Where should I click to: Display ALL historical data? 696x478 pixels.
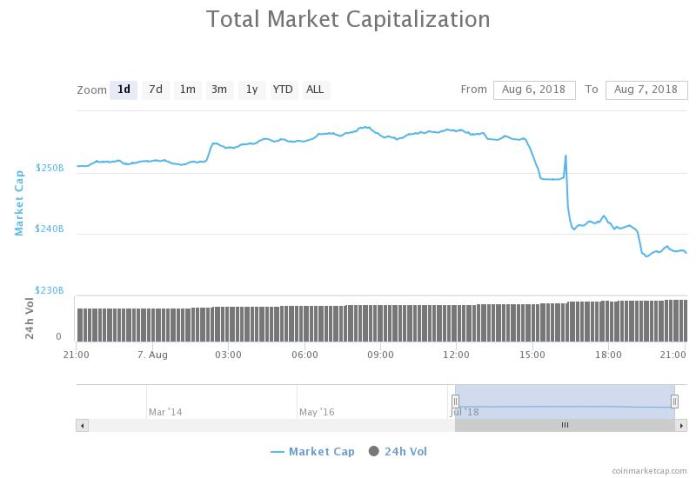(x=315, y=90)
